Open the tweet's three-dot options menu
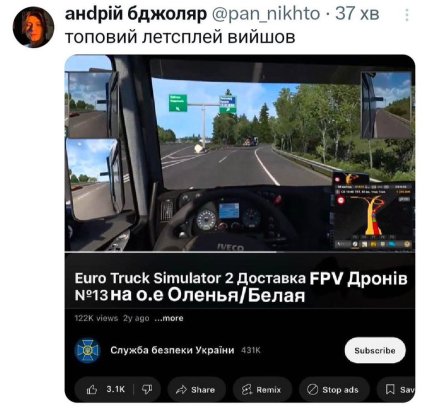 tap(407, 15)
